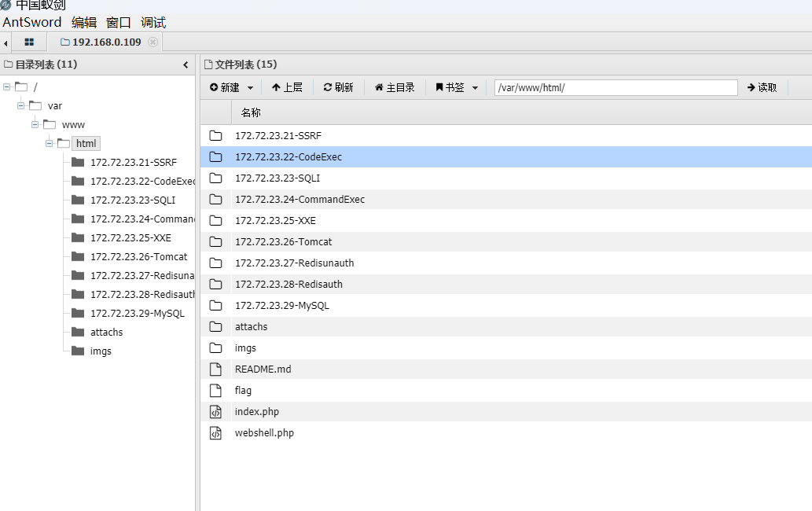Close the 192.168.0.109 tab
812x511 pixels.
152,42
